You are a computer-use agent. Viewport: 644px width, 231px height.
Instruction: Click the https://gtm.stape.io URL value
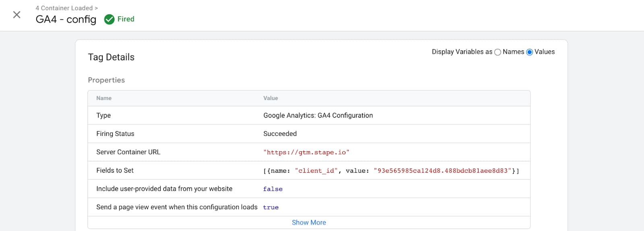tap(306, 152)
